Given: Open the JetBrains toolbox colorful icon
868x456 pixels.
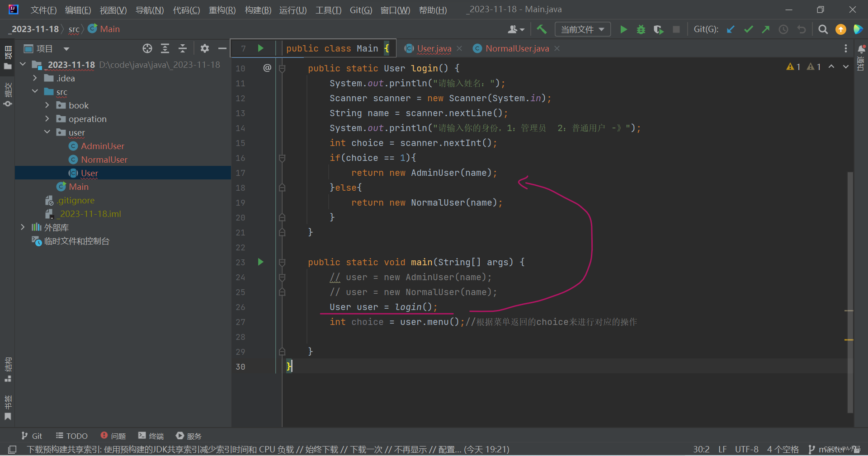Looking at the screenshot, I should click(x=858, y=29).
